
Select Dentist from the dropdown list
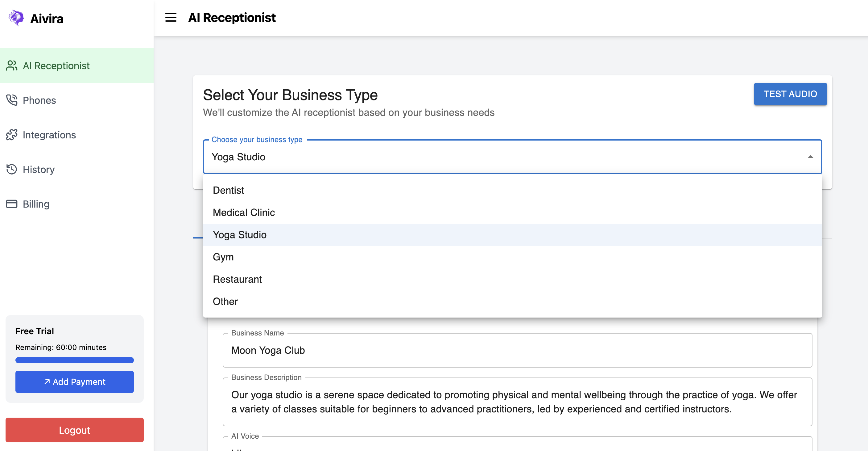point(229,190)
